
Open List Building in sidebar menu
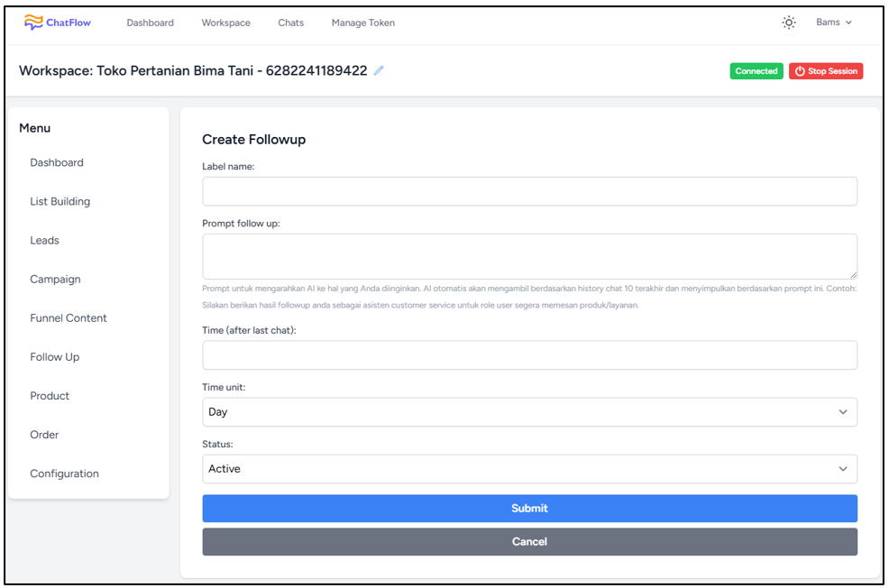coord(60,201)
